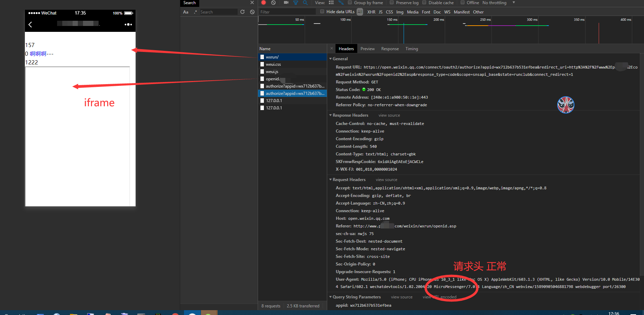Screen dimensions: 644x315
Task: Click the red record network log button
Action: pos(264,2)
